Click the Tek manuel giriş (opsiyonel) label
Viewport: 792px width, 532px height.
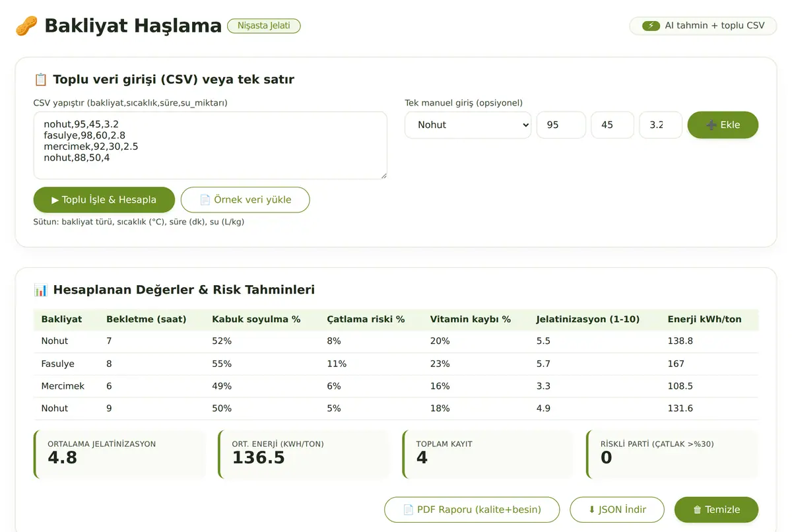click(463, 103)
